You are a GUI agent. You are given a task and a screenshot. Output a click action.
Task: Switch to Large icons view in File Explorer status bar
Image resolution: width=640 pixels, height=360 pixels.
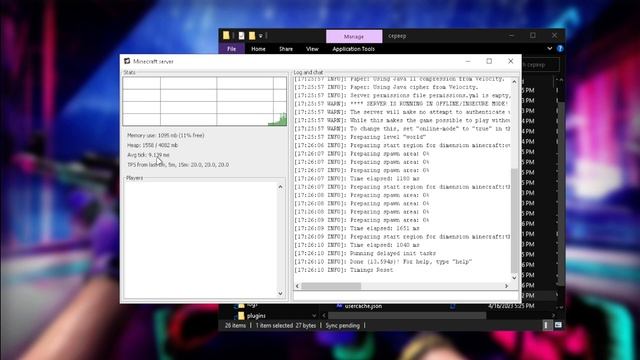coord(558,325)
